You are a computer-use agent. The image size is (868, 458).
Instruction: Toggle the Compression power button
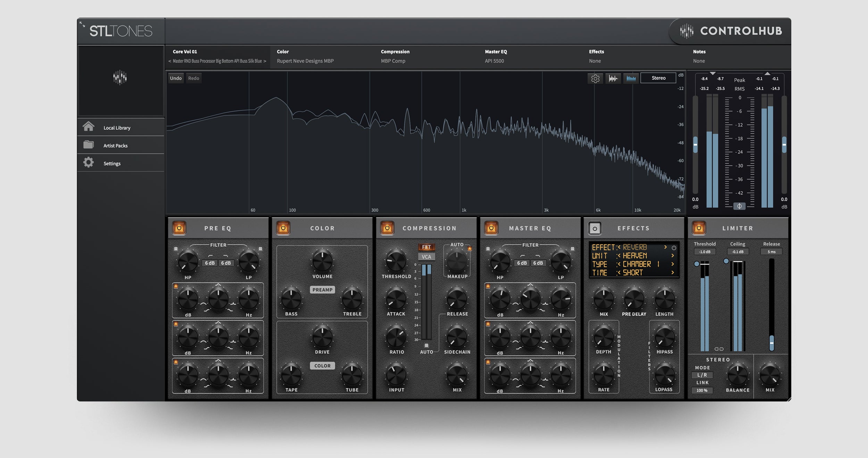(x=387, y=228)
